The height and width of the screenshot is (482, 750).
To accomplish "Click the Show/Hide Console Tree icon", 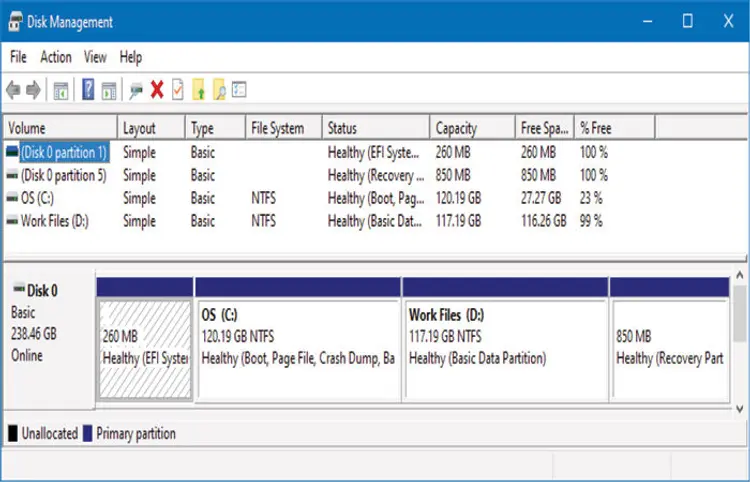I will (61, 90).
